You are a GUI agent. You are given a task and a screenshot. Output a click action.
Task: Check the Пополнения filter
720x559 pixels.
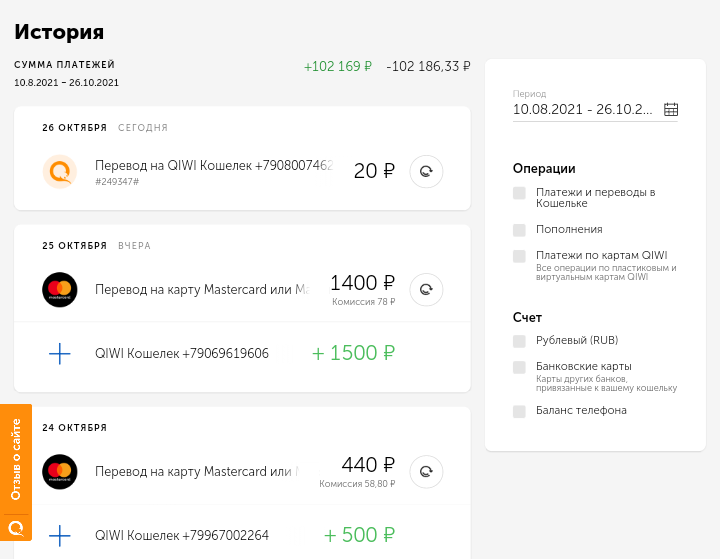519,229
